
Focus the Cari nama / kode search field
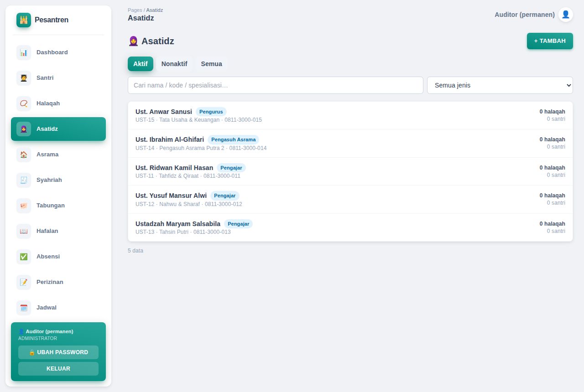pos(276,85)
